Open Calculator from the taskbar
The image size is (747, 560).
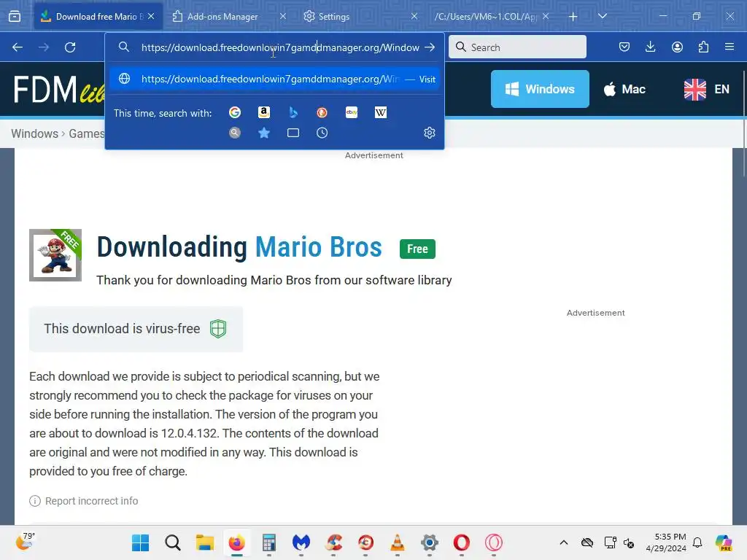coord(269,542)
